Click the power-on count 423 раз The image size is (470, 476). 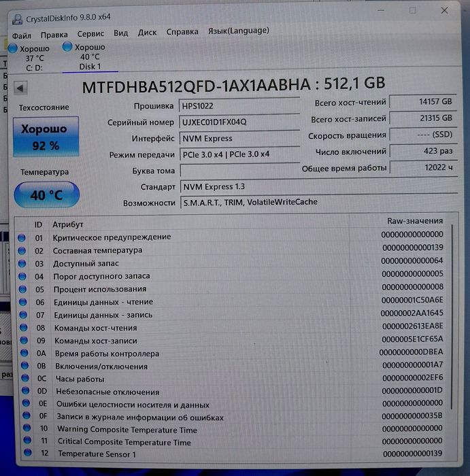pyautogui.click(x=424, y=151)
